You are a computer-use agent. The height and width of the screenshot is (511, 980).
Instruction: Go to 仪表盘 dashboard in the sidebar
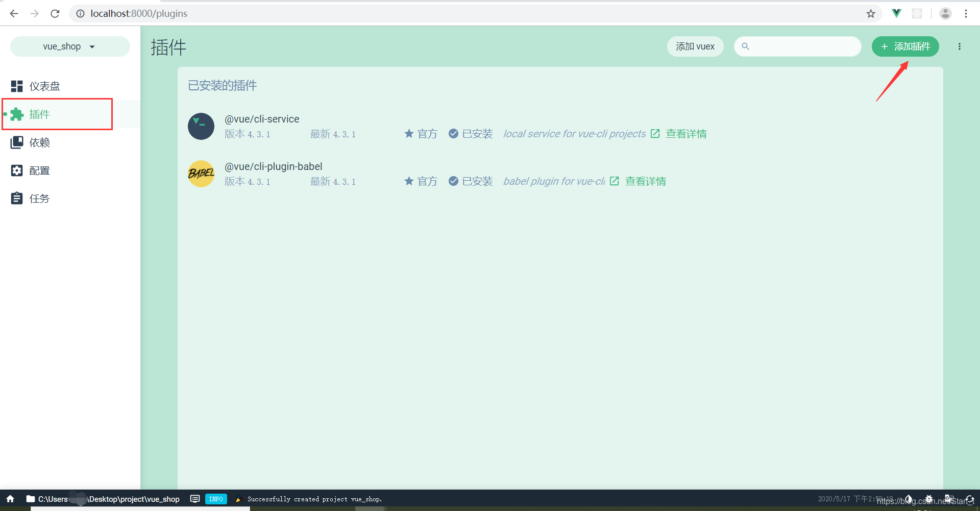(70, 86)
